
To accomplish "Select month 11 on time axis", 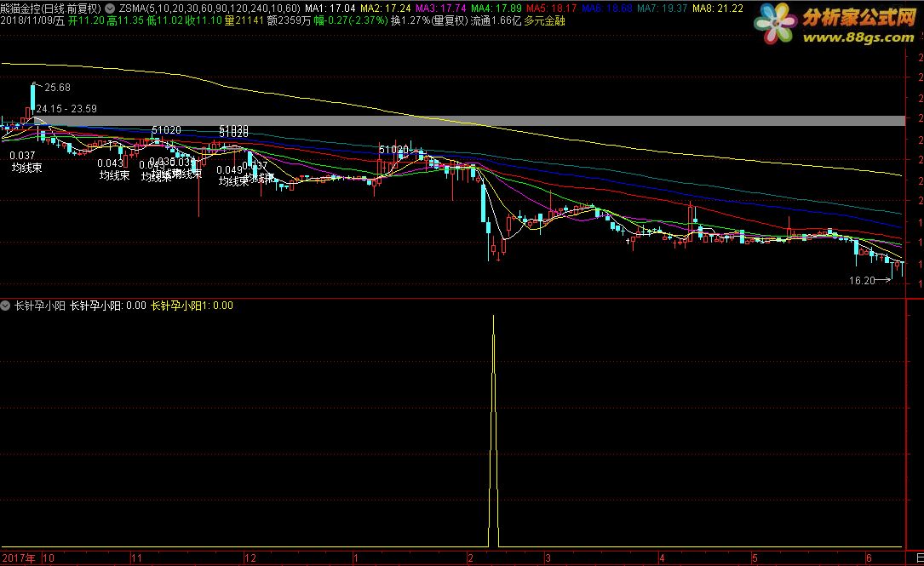I will [136, 557].
